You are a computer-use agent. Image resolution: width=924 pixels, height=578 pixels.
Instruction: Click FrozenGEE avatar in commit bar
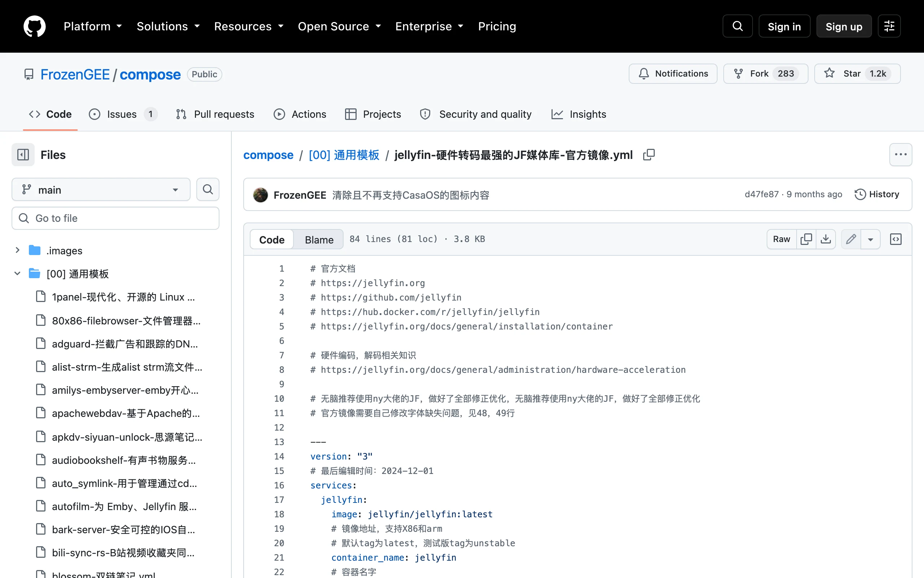[260, 195]
